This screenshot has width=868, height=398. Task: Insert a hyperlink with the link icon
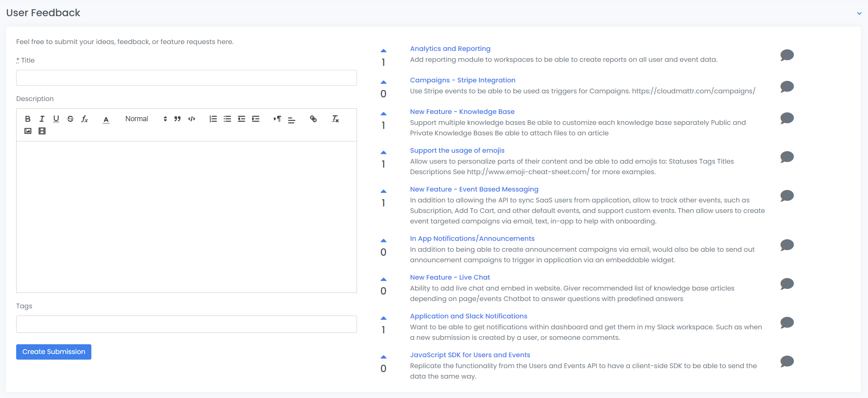313,119
